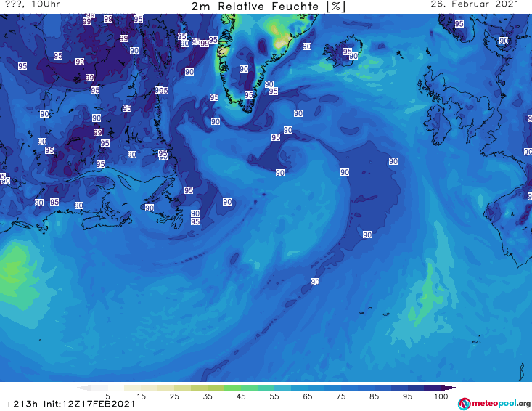Click the '25' value on color scale

pyautogui.click(x=174, y=396)
